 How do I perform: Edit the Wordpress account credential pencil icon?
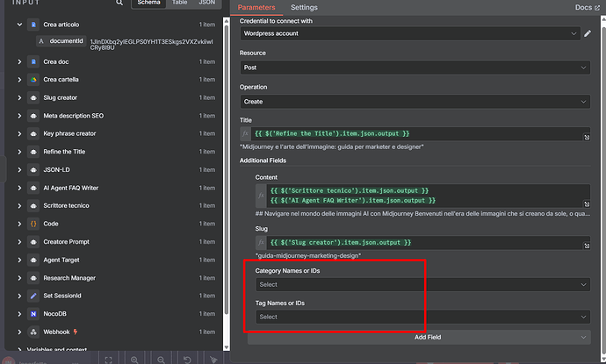pos(588,33)
